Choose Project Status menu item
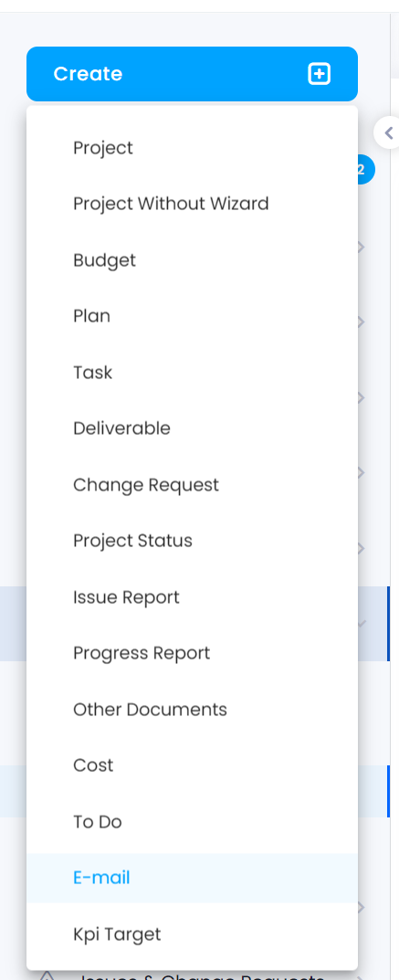This screenshot has width=399, height=980. point(192,541)
